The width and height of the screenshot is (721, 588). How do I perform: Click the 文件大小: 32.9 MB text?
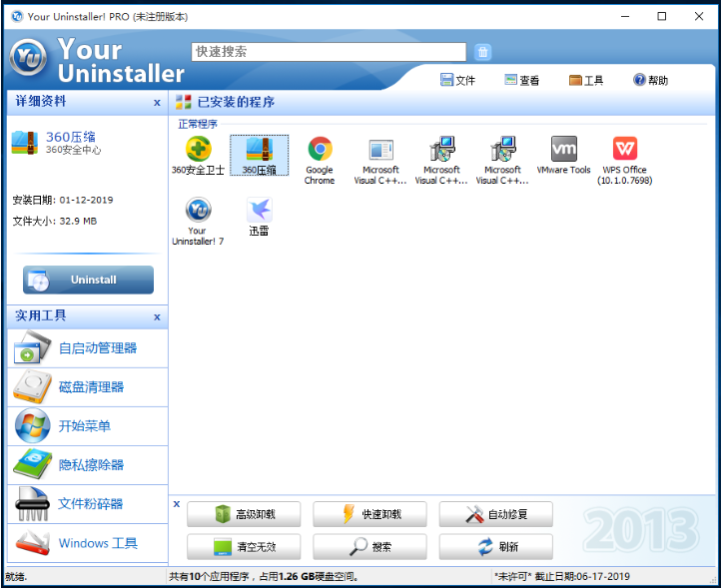point(54,222)
